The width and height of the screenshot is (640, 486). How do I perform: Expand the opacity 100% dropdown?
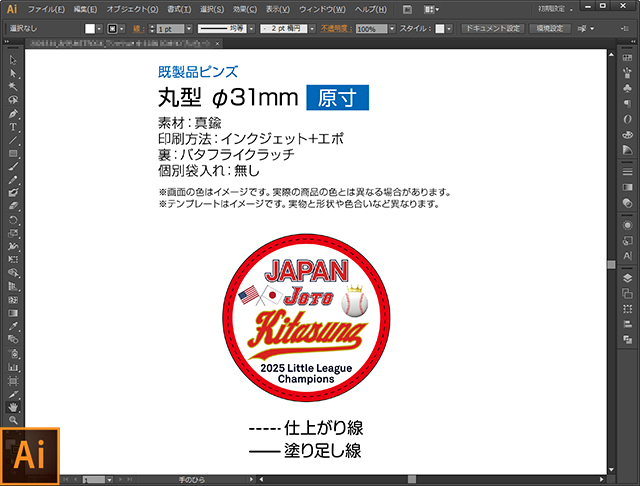coord(392,29)
